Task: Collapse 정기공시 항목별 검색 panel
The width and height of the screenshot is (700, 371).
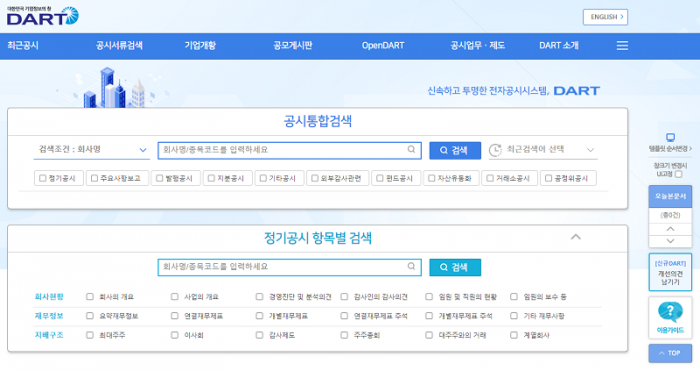Action: (x=576, y=237)
